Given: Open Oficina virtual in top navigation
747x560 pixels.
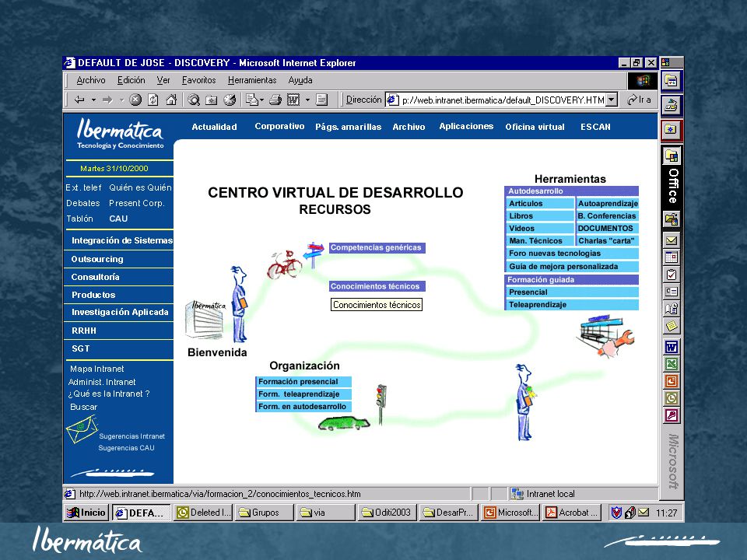Looking at the screenshot, I should click(535, 127).
